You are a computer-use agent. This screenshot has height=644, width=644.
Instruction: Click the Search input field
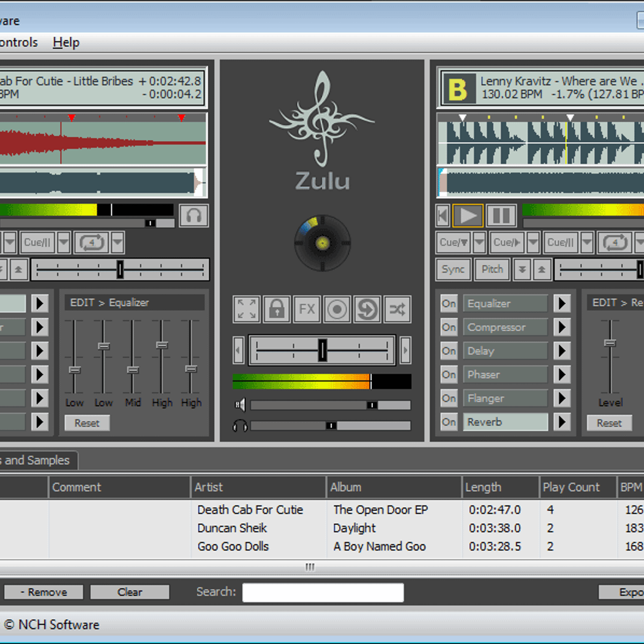point(323,592)
